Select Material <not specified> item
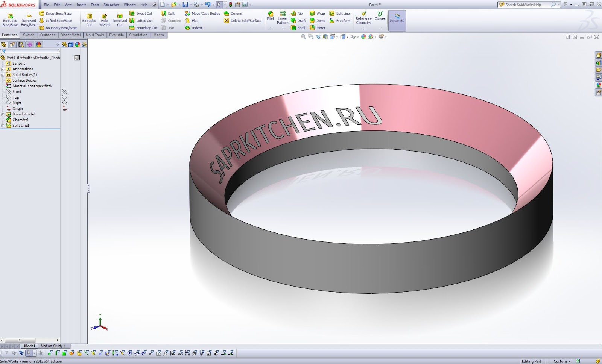Image resolution: width=602 pixels, height=364 pixels. coord(30,86)
